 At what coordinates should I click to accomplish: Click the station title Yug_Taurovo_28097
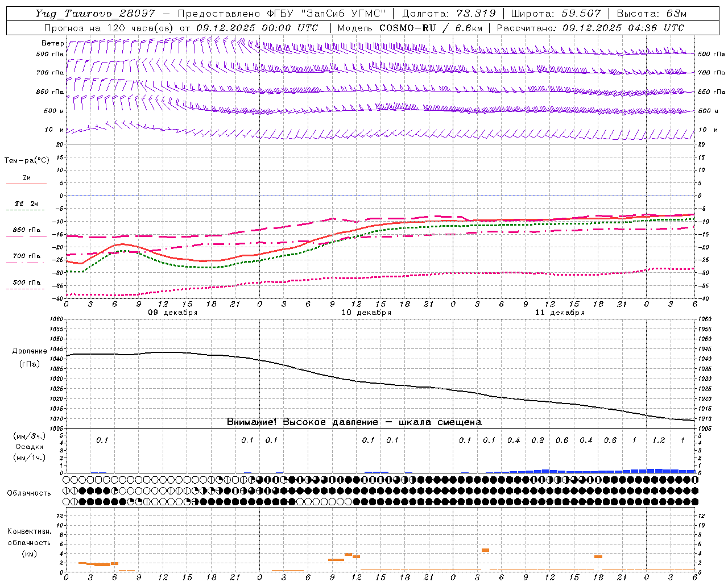click(96, 14)
